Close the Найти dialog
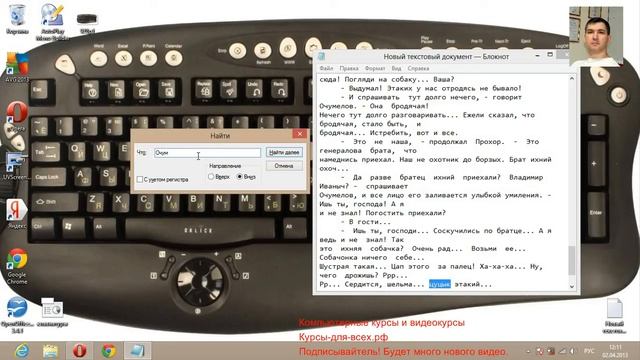Viewport: 640px width, 360px height. coord(300,134)
